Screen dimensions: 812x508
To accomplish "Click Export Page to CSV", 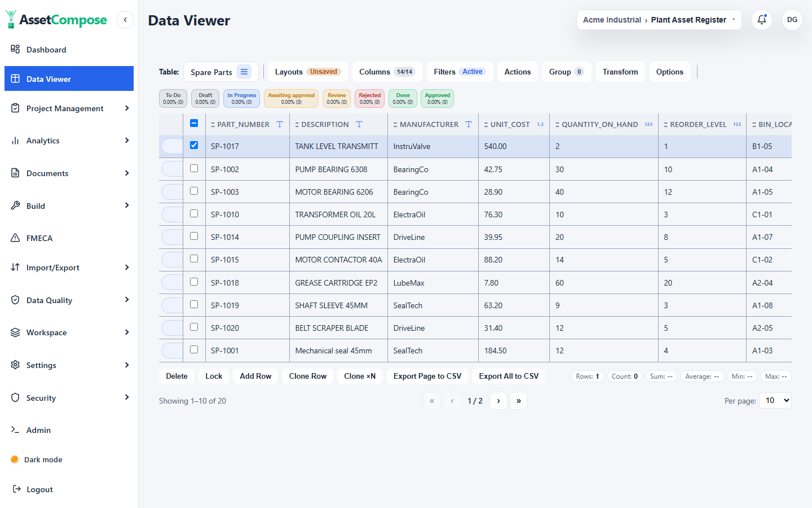I will tap(427, 376).
